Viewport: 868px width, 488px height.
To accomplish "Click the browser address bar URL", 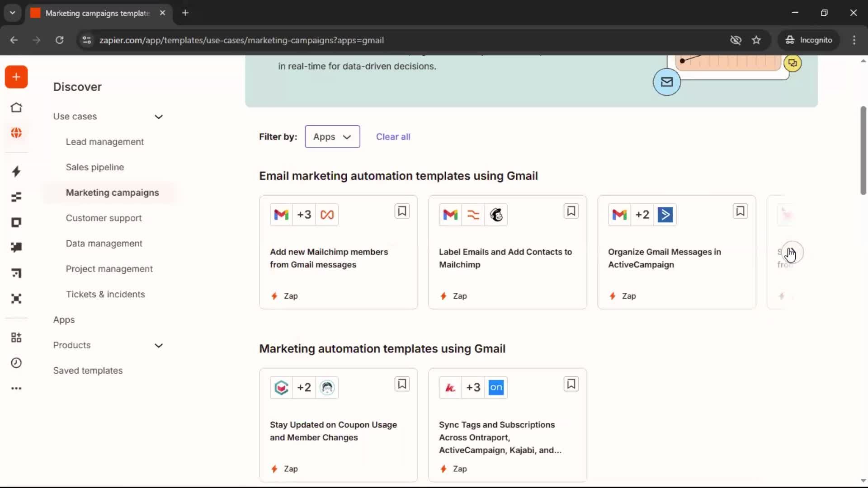I will tap(241, 40).
